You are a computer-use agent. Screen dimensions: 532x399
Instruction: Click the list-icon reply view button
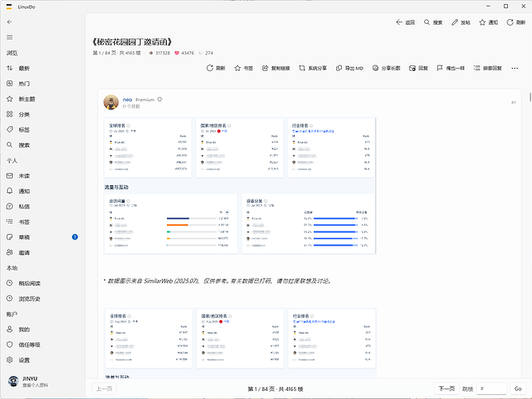[x=487, y=68]
